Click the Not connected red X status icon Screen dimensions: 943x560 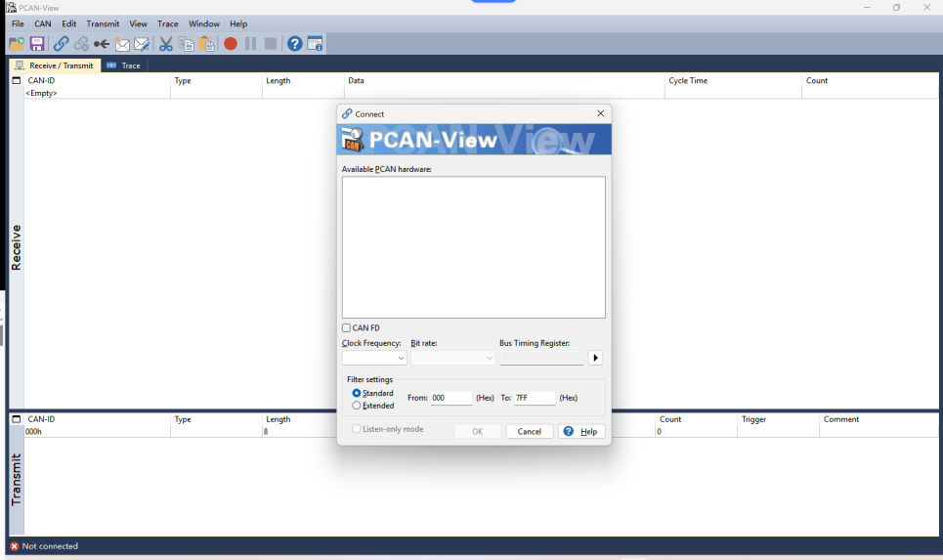point(15,546)
